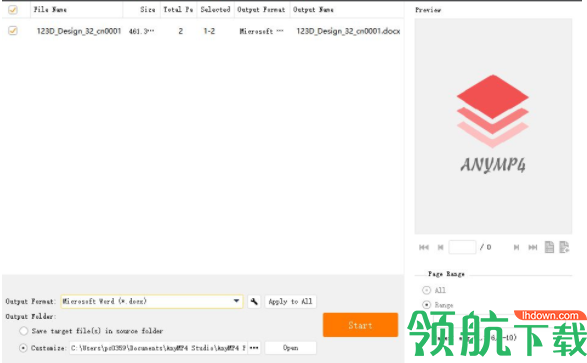Image resolution: width=587 pixels, height=363 pixels.
Task: Click the Open folder button
Action: [291, 348]
